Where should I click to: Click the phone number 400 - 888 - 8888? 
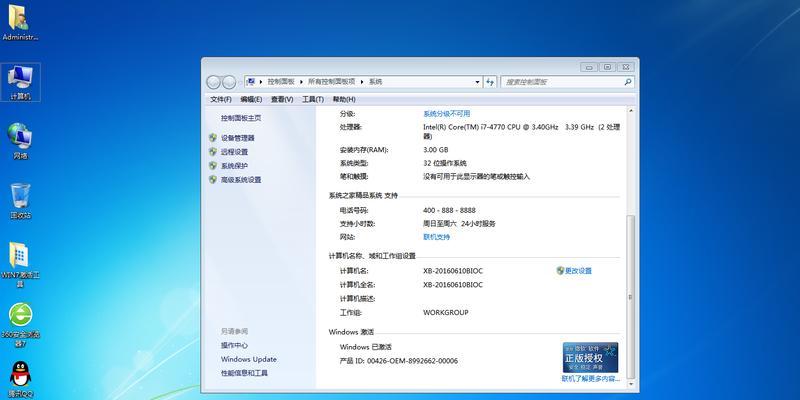coord(449,210)
